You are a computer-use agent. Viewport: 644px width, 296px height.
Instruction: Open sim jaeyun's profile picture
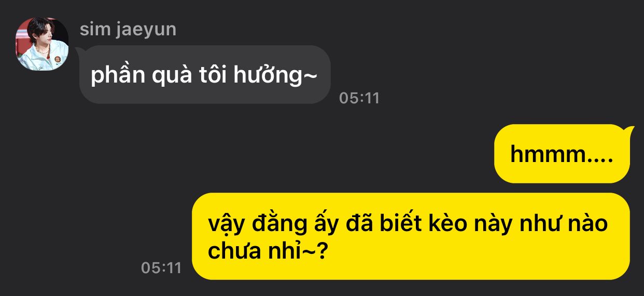[43, 44]
